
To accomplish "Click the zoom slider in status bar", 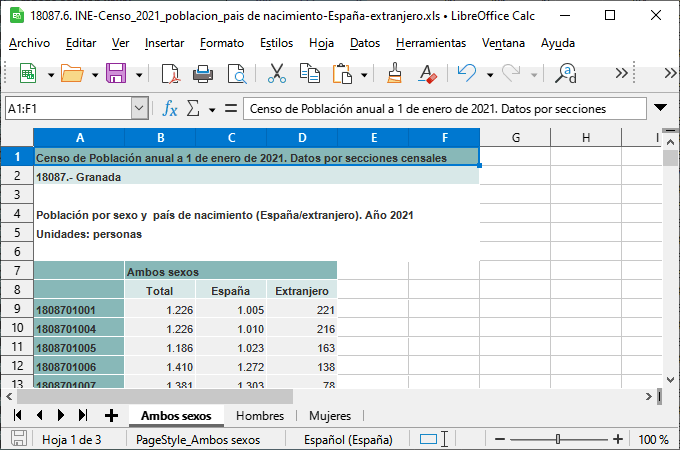I will pos(558,439).
